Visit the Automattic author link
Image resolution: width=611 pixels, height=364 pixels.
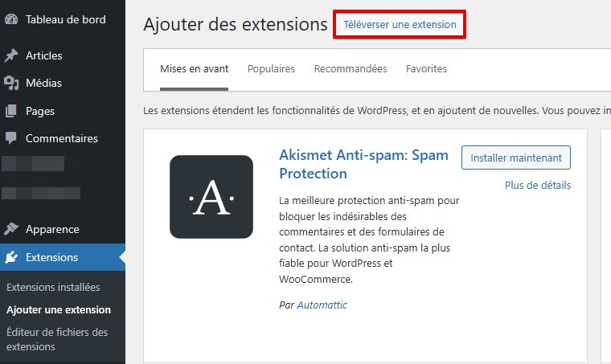pyautogui.click(x=322, y=305)
